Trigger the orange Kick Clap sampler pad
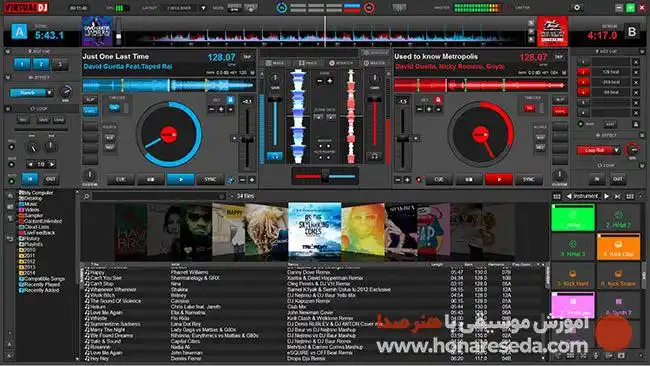This screenshot has width=650, height=366. pyautogui.click(x=618, y=247)
